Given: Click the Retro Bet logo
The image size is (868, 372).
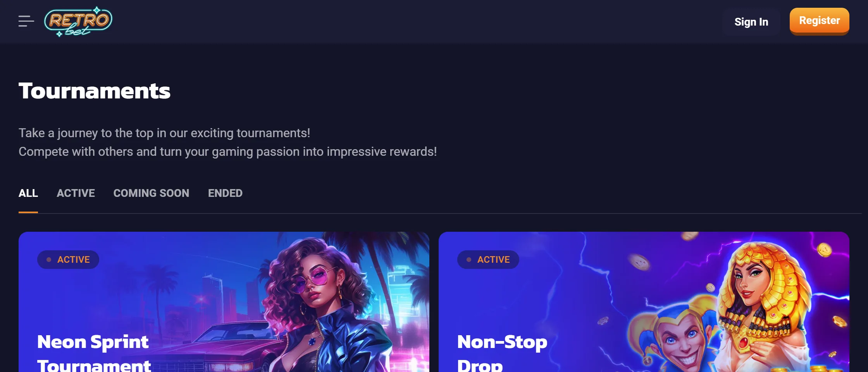Looking at the screenshot, I should coord(78,22).
